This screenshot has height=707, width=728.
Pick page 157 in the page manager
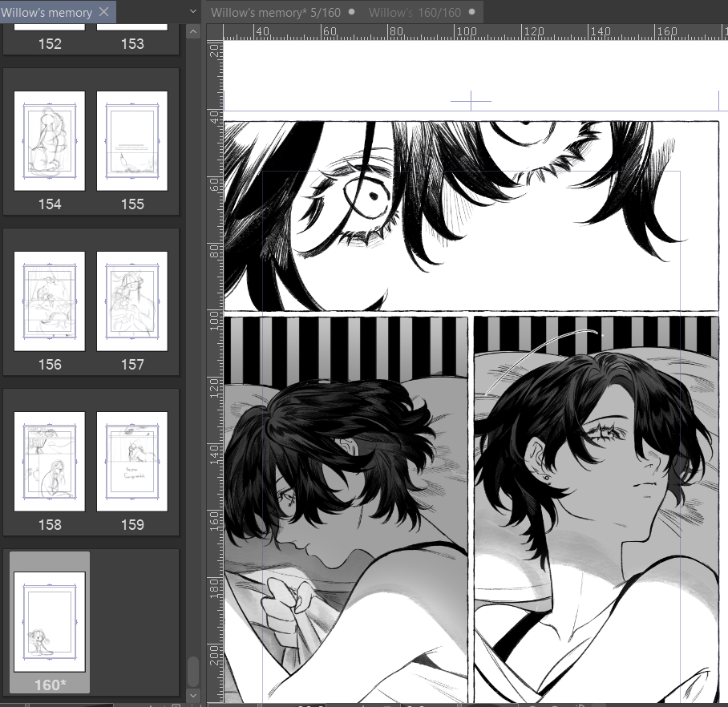point(132,301)
